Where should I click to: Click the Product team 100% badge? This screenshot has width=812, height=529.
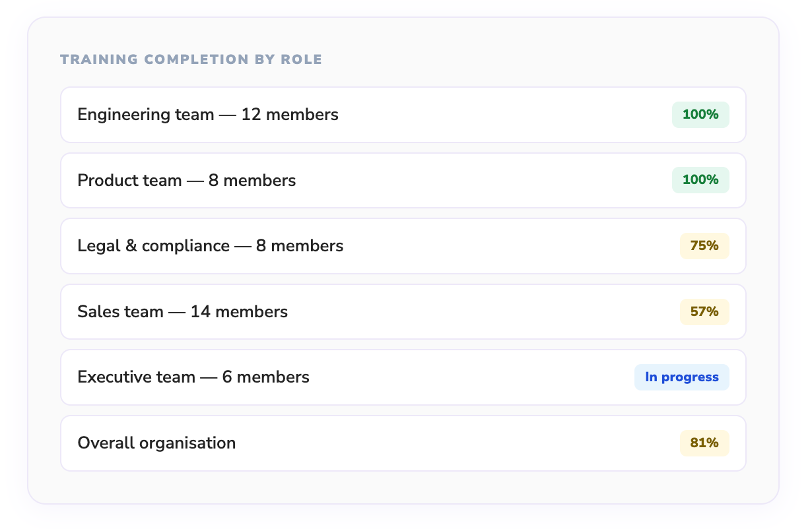click(700, 179)
